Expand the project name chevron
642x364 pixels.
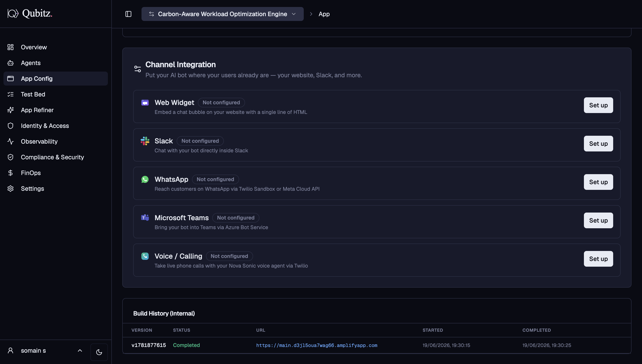click(294, 14)
